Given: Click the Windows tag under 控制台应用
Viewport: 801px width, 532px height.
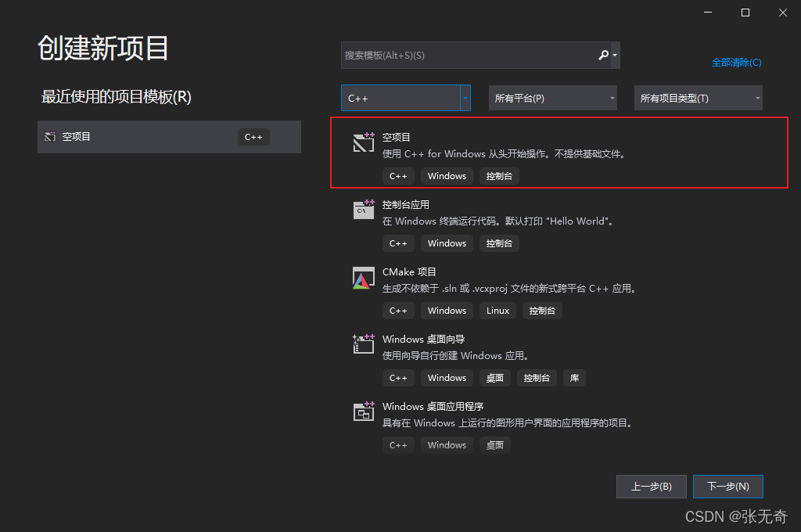Looking at the screenshot, I should (x=447, y=243).
